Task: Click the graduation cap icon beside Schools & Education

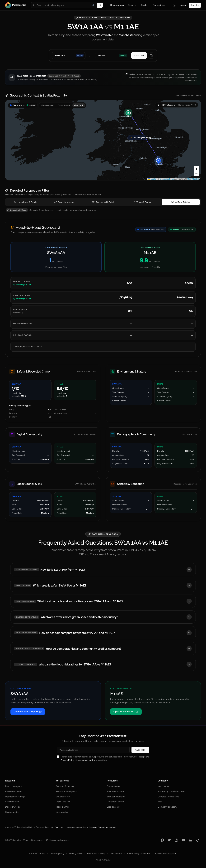Action: tap(112, 484)
